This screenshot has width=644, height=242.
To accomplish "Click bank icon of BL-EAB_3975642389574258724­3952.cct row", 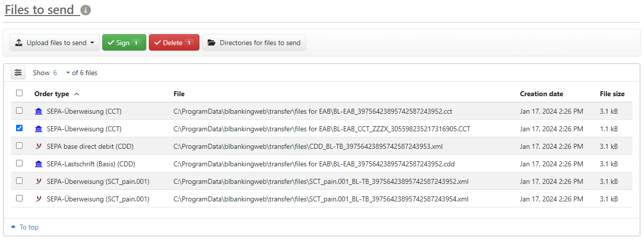I will tap(39, 111).
